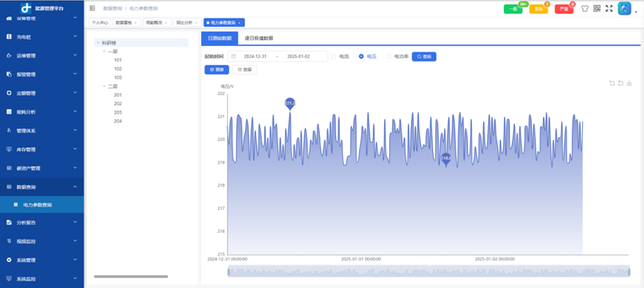Click the 数据 view button

(244, 70)
